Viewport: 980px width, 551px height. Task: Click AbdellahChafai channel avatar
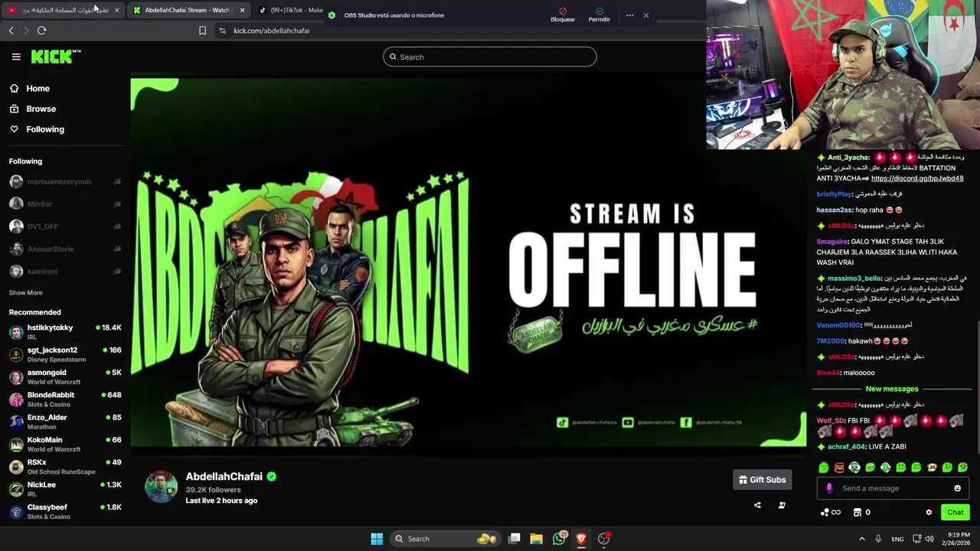click(161, 487)
